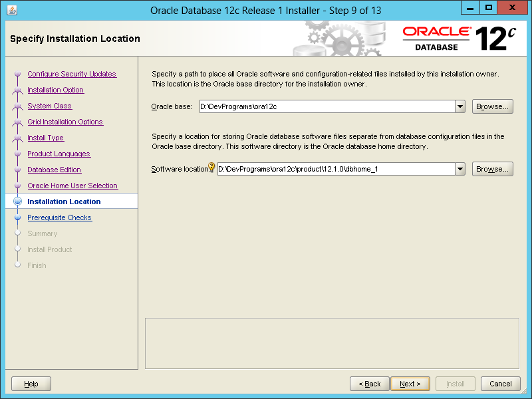Maximize the installer window
Image resolution: width=532 pixels, height=399 pixels.
coord(489,7)
